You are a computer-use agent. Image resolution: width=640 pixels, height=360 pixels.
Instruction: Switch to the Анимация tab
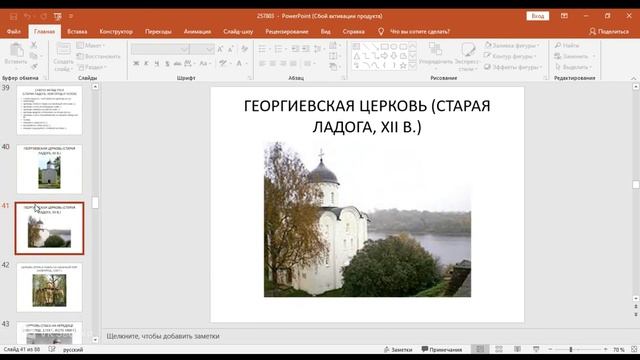point(198,31)
